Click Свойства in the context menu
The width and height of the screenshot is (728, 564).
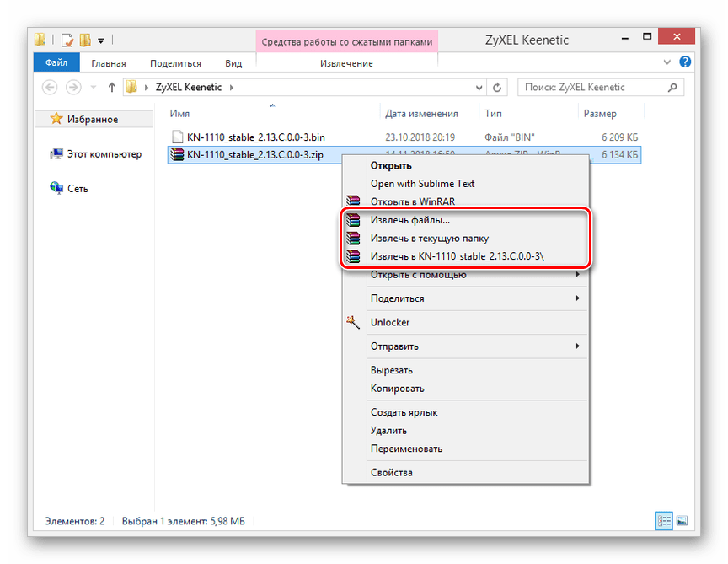point(391,473)
